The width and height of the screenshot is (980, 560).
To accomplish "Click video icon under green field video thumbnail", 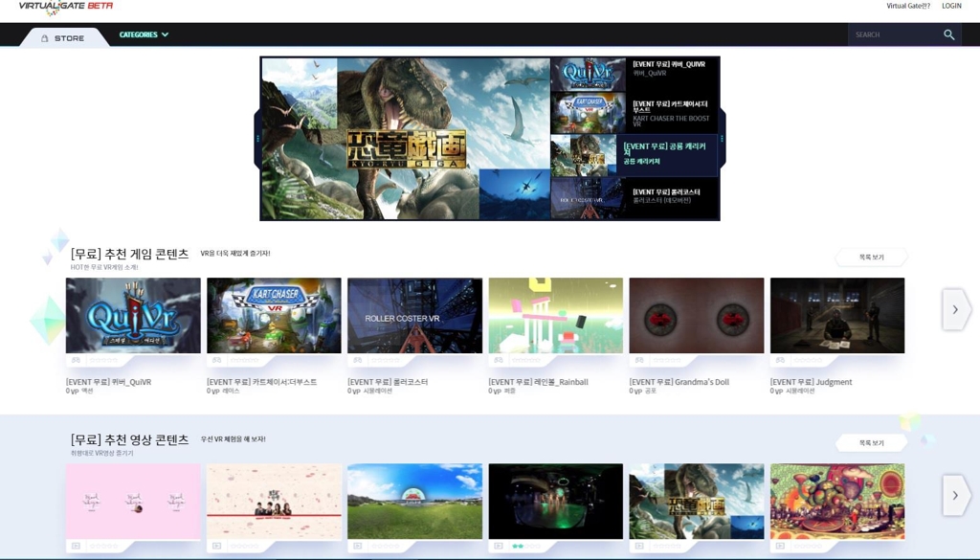I will click(x=358, y=547).
